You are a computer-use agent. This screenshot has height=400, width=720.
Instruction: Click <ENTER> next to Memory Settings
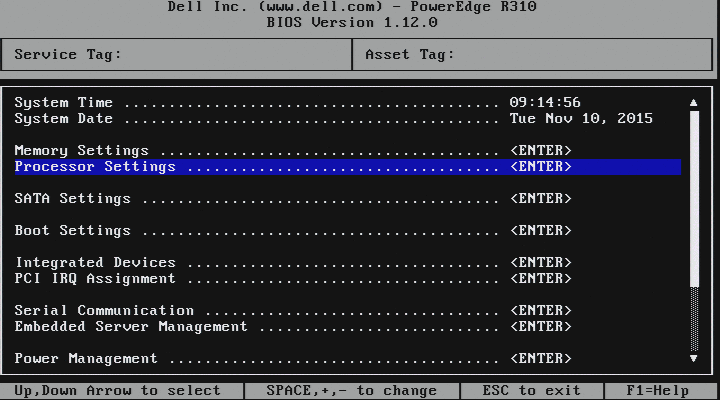tap(541, 150)
